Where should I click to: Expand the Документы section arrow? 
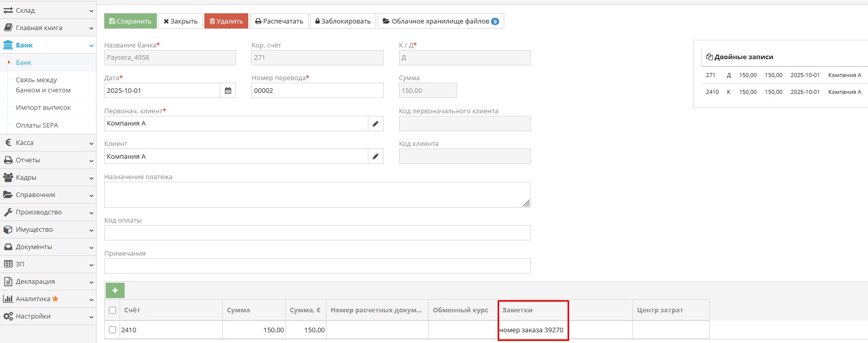pos(91,247)
